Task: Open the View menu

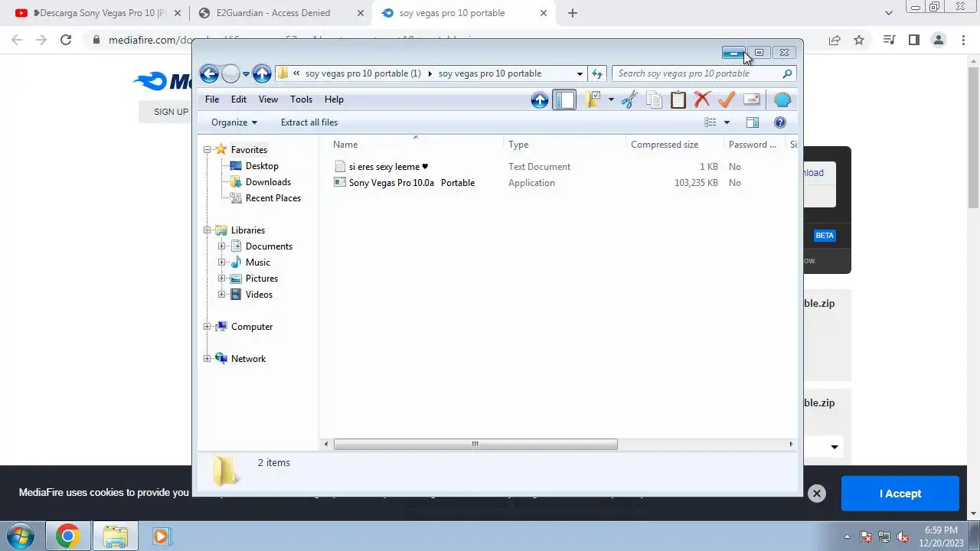Action: point(268,99)
